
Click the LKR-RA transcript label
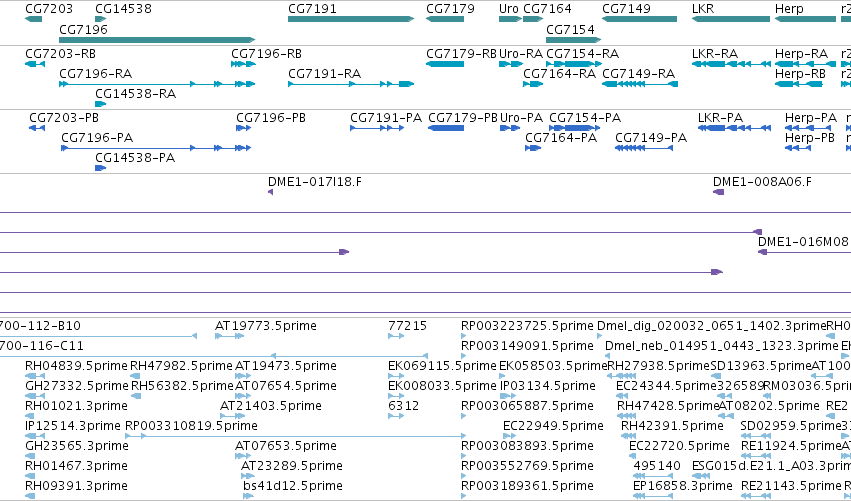coord(715,54)
